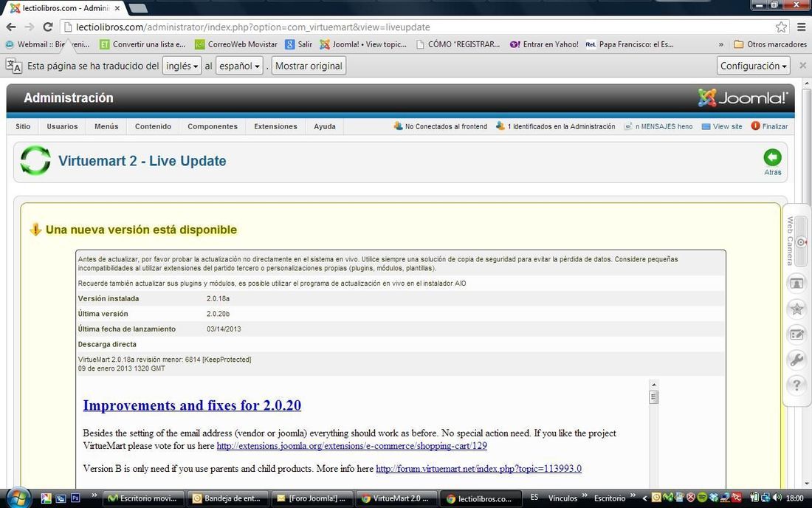This screenshot has height=508, width=812.
Task: Open the Windows Start orb
Action: click(18, 498)
